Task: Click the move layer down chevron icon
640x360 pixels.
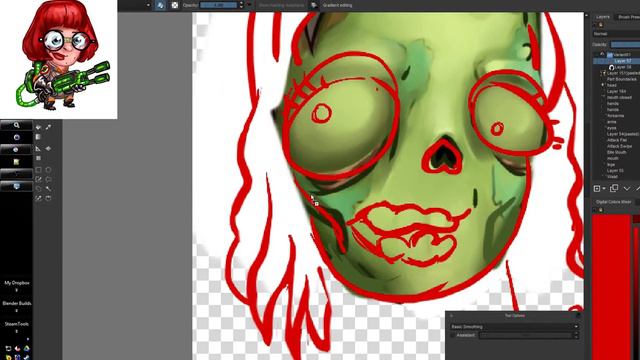Action: coord(627,188)
